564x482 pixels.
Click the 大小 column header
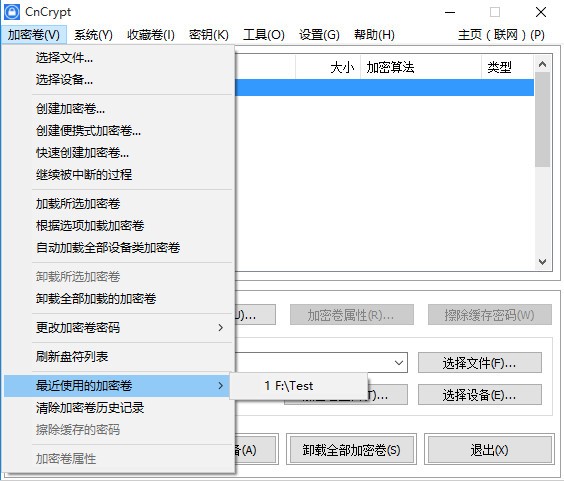[328, 67]
